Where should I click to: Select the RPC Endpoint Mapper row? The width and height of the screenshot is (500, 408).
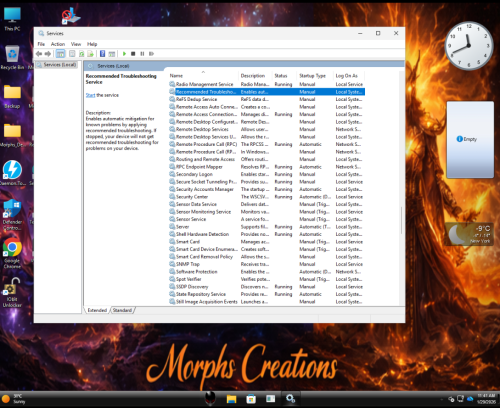(x=267, y=167)
